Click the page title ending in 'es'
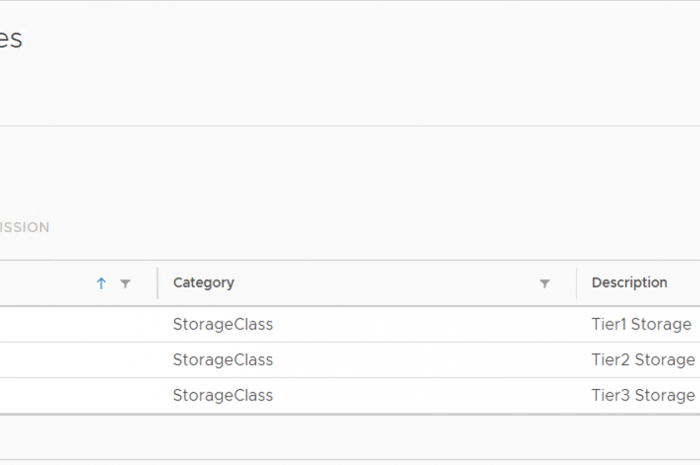 pos(11,40)
